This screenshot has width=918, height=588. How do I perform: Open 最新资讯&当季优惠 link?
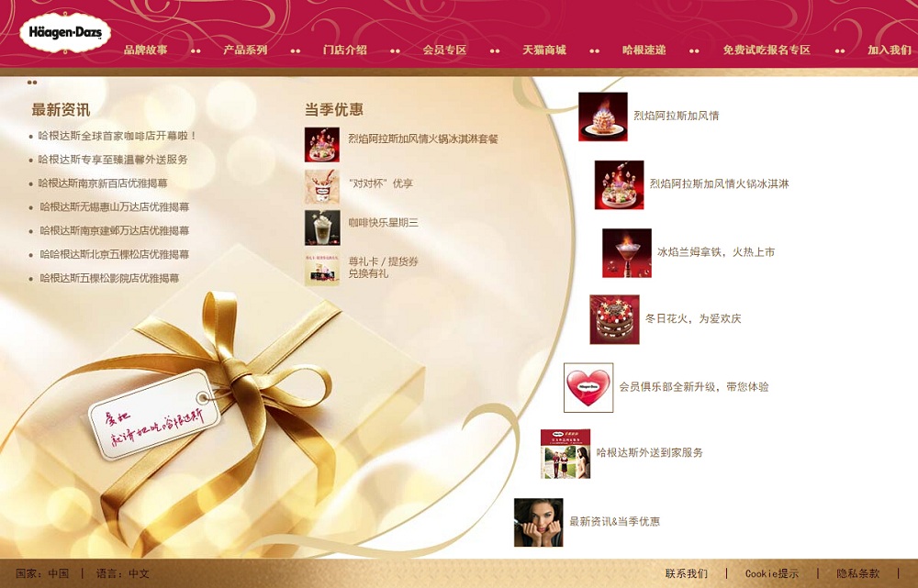(615, 521)
